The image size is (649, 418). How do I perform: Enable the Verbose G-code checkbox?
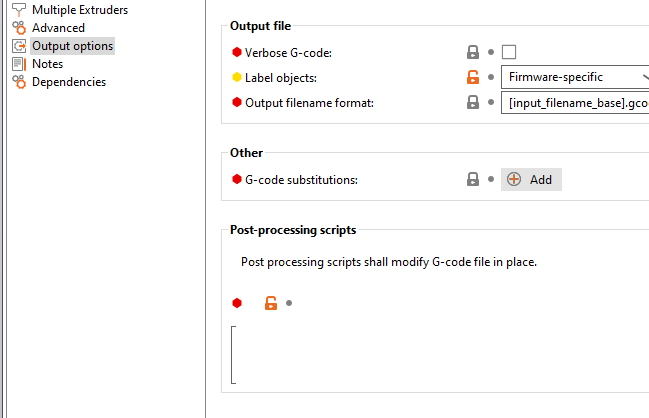509,52
